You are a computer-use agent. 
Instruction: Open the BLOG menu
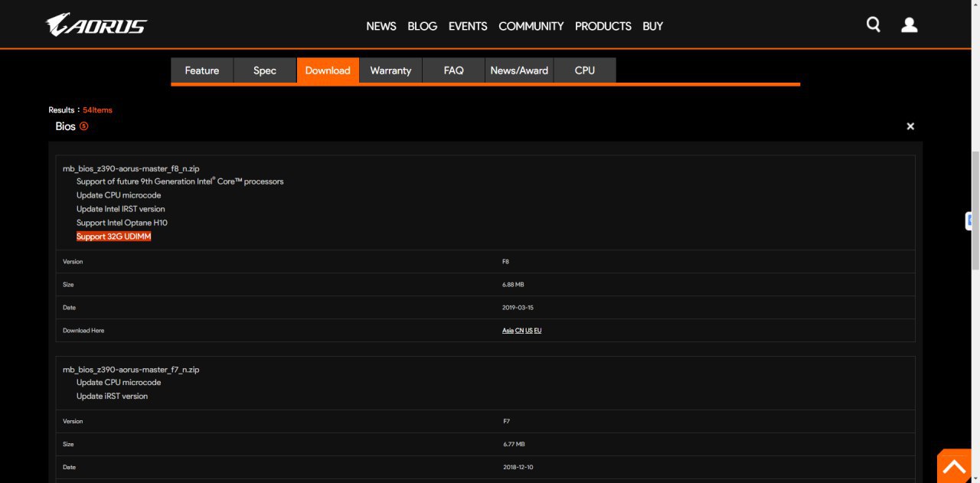[x=423, y=26]
